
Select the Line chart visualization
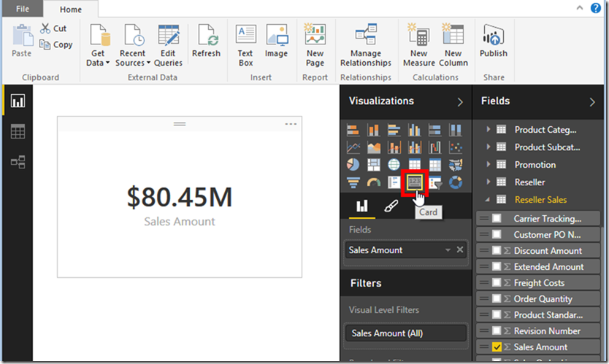click(353, 147)
